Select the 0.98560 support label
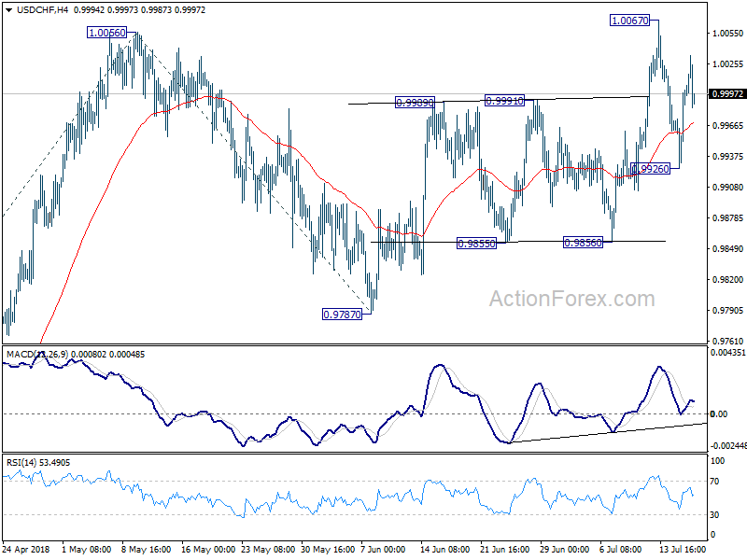Image resolution: width=747 pixels, height=560 pixels. [x=583, y=243]
